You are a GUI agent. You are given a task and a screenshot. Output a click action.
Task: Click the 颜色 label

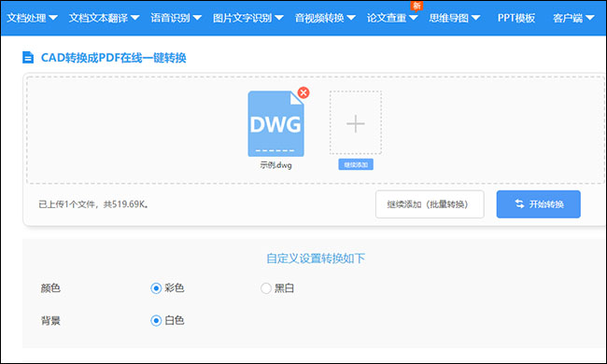click(x=50, y=288)
